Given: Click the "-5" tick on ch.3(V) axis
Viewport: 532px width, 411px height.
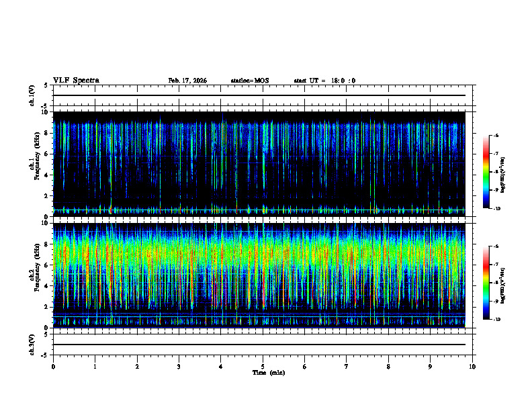Looking at the screenshot, I should coord(44,355).
